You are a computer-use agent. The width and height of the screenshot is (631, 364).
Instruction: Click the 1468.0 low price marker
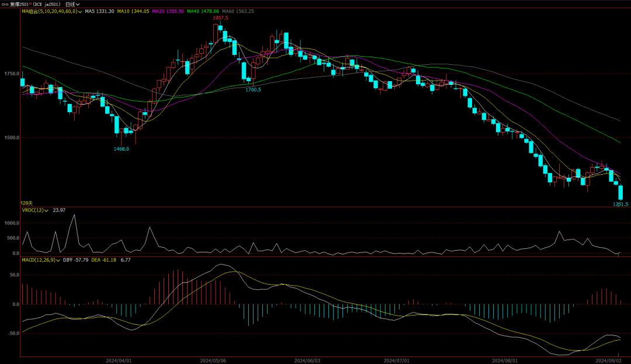pos(121,149)
